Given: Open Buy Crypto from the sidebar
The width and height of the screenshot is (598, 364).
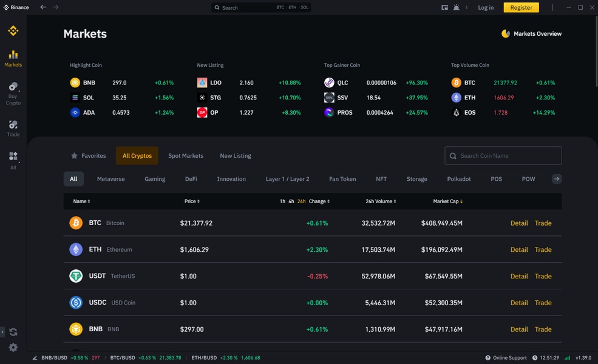Looking at the screenshot, I should [x=13, y=93].
